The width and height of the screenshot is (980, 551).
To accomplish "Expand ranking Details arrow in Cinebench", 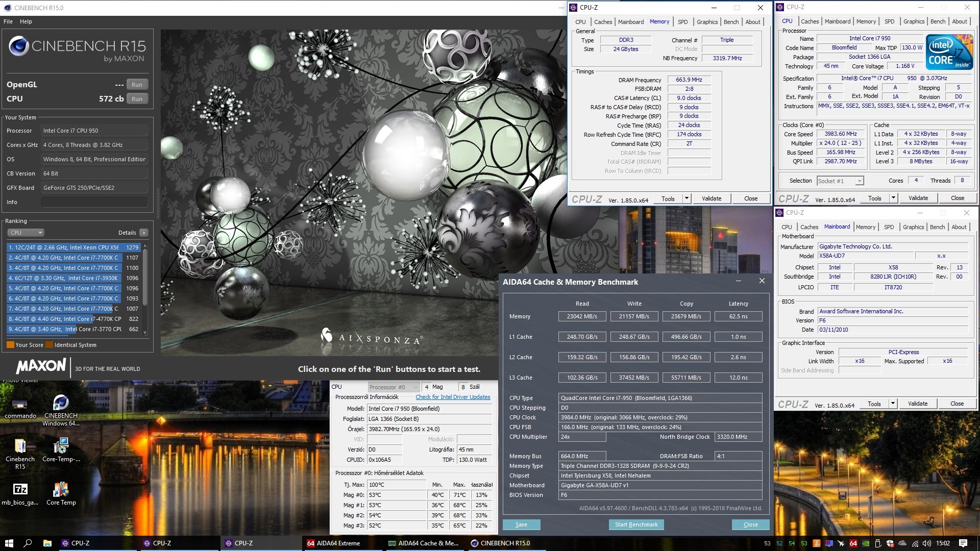I will [x=144, y=233].
